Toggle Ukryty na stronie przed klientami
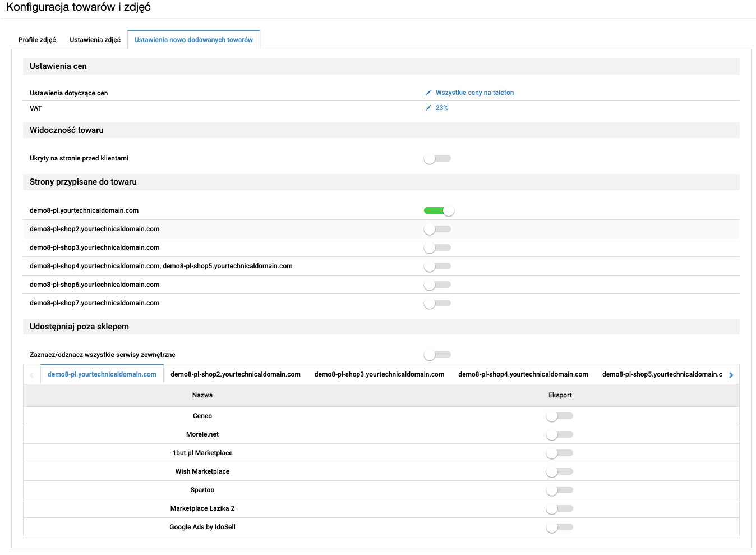756x555 pixels. click(x=437, y=159)
